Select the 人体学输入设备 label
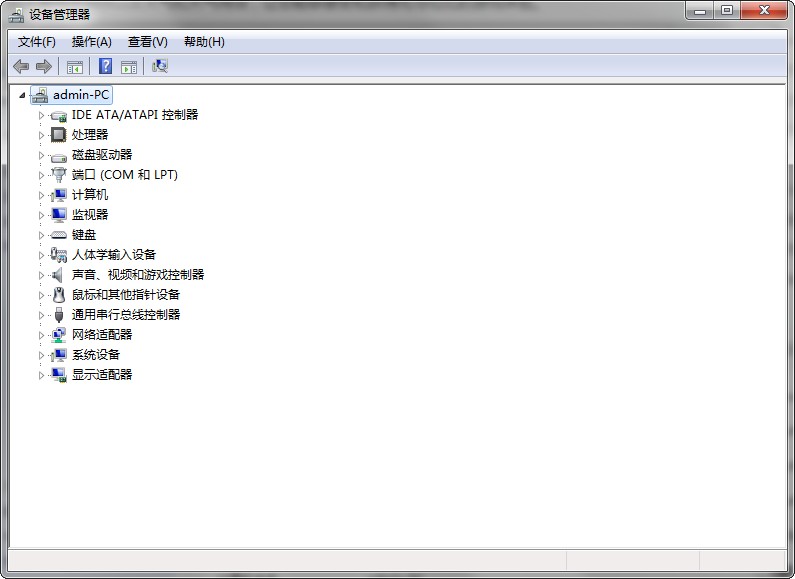 pos(114,255)
